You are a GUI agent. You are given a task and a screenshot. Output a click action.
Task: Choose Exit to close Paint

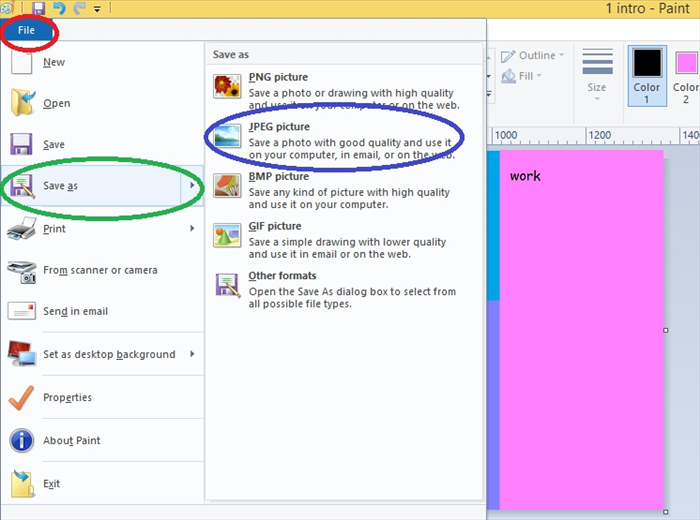click(x=102, y=483)
